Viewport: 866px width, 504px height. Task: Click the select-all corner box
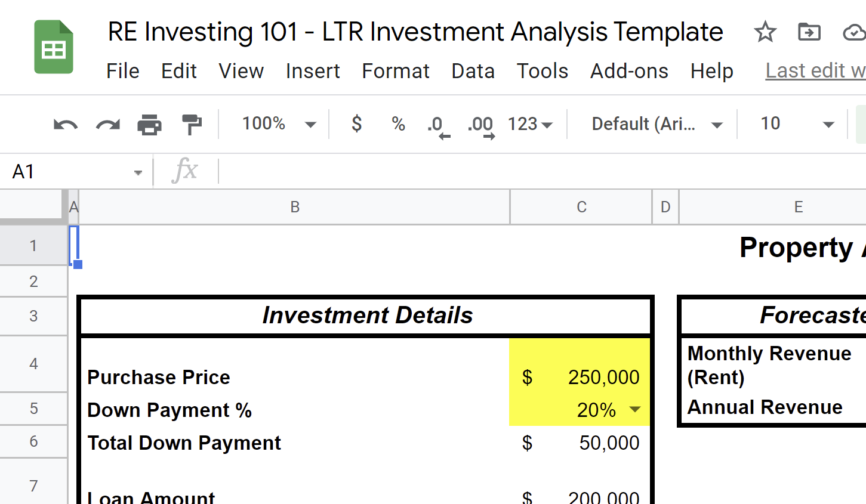point(33,207)
